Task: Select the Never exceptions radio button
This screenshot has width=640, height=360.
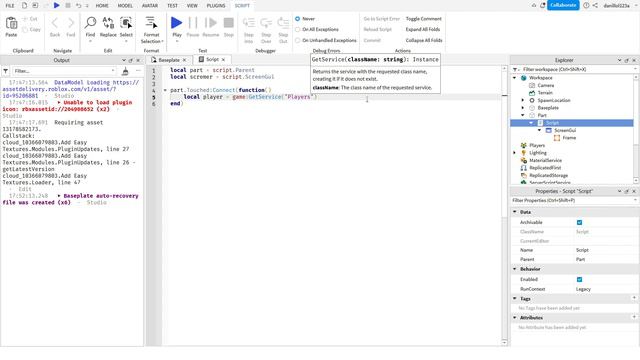Action: 298,19
